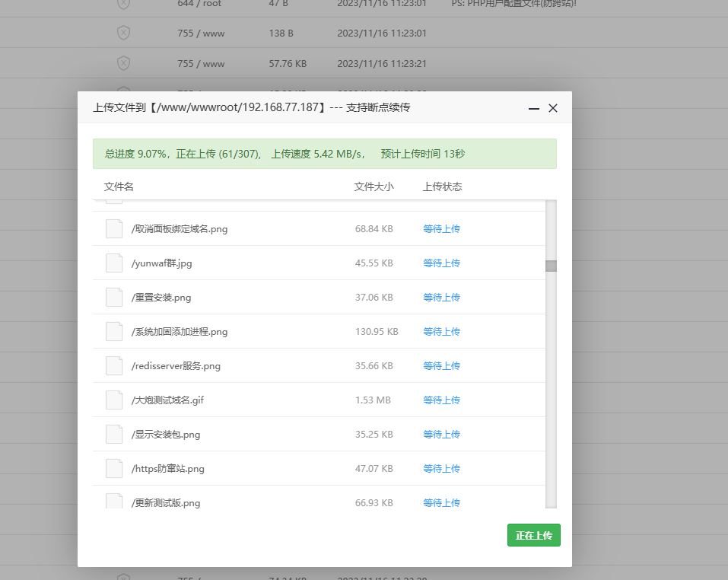Click the 45.55 KB size value
Screen dimensions: 728x580
coord(374,263)
